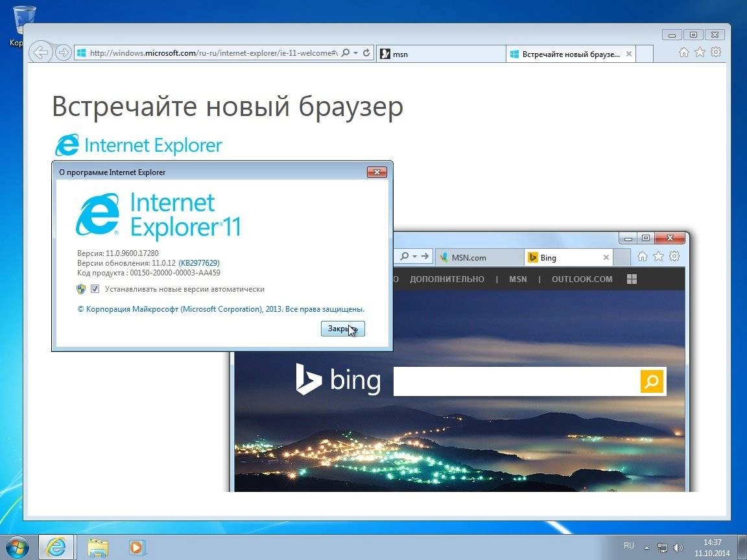Click the Закрыть button in About dialog
The height and width of the screenshot is (560, 747).
(343, 329)
